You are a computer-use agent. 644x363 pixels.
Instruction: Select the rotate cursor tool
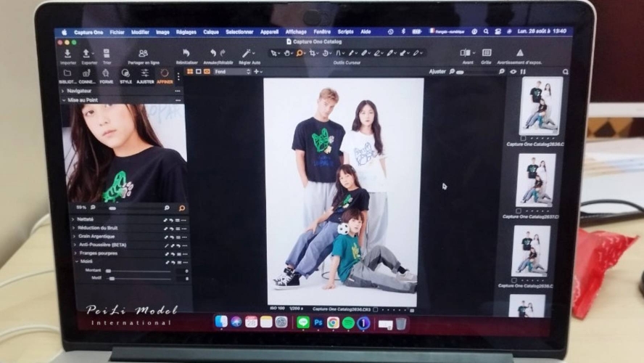(x=326, y=53)
